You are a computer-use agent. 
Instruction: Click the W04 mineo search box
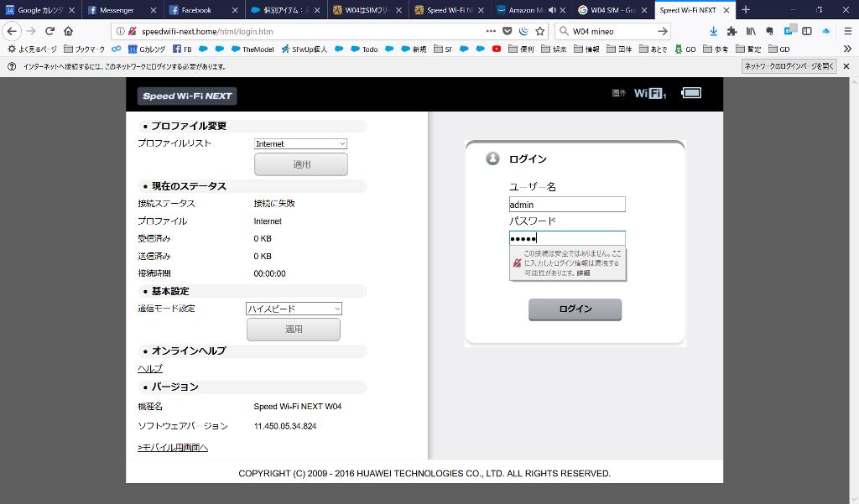[x=612, y=31]
